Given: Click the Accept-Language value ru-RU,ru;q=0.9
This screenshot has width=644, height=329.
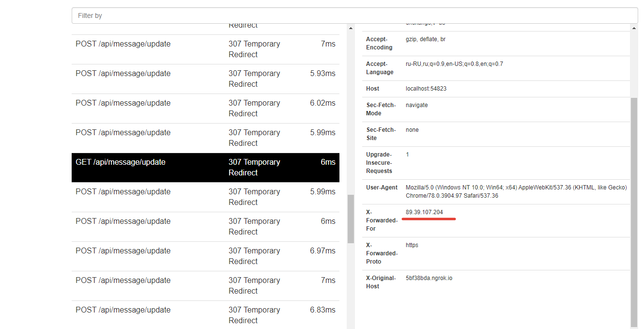Looking at the screenshot, I should [454, 64].
